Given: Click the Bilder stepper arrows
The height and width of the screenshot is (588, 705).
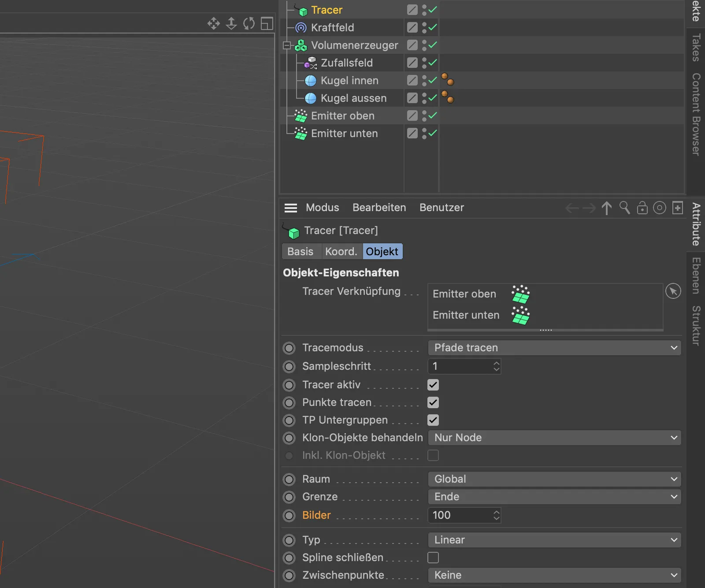Looking at the screenshot, I should [497, 515].
